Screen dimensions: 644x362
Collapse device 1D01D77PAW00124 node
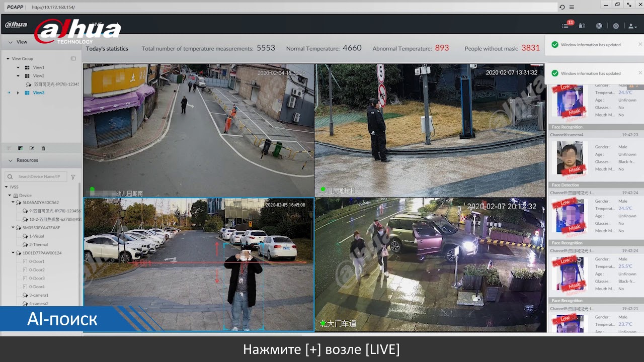pos(13,253)
